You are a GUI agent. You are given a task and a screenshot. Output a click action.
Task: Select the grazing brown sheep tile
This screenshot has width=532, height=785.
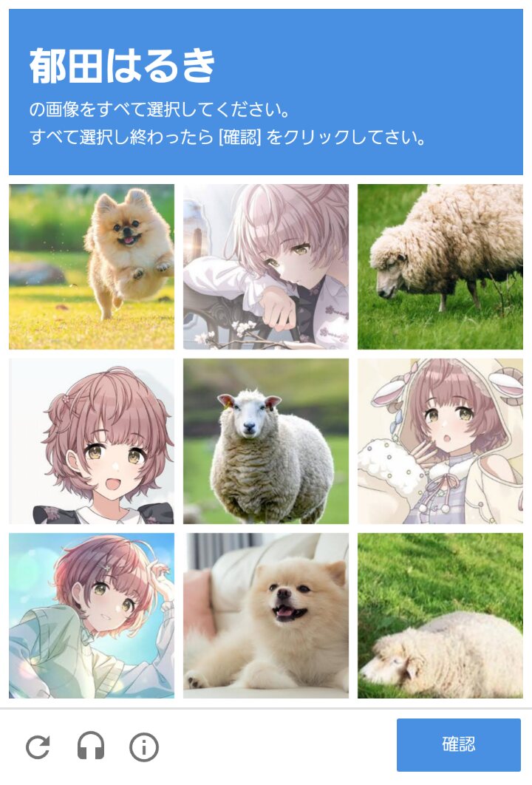(440, 266)
